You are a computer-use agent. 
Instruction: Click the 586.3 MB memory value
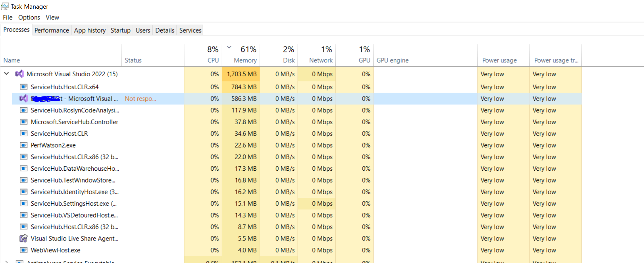coord(244,99)
